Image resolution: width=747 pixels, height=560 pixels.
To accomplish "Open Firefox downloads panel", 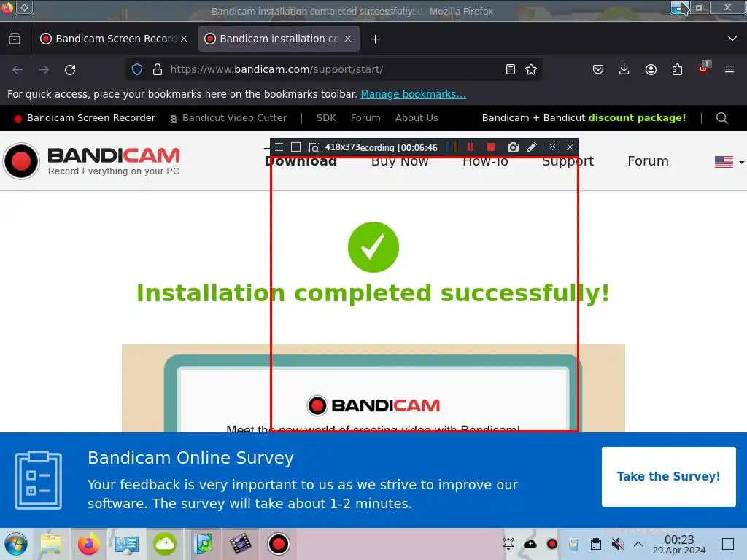I will (624, 69).
